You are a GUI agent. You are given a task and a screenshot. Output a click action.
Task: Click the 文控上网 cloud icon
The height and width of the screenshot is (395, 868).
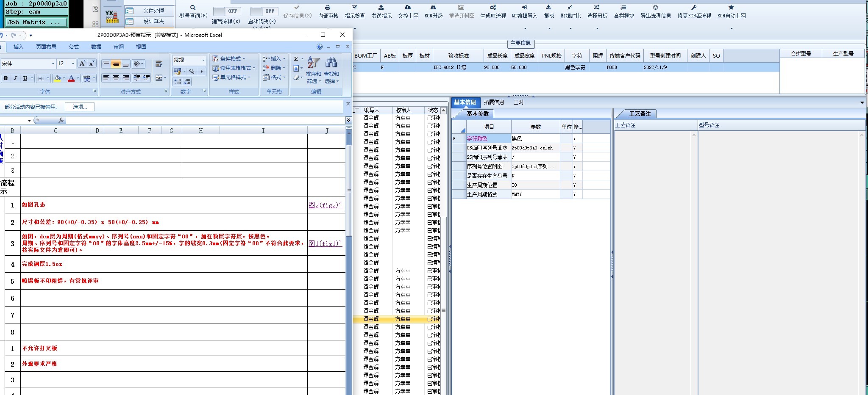point(408,8)
